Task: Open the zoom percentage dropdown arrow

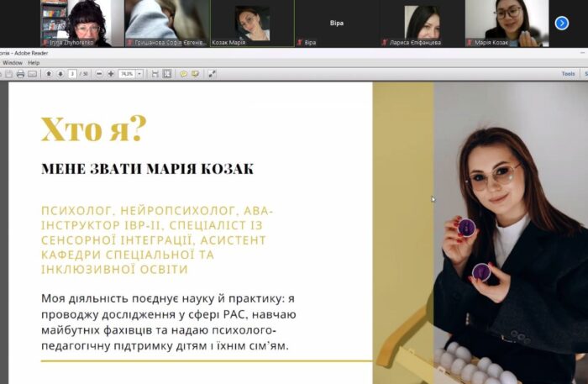Action: pyautogui.click(x=139, y=74)
